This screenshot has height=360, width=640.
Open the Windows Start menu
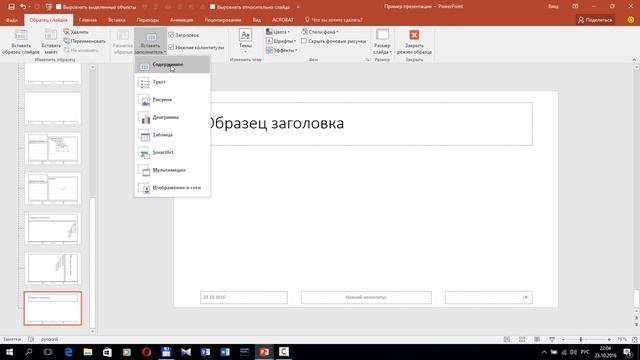click(x=9, y=352)
